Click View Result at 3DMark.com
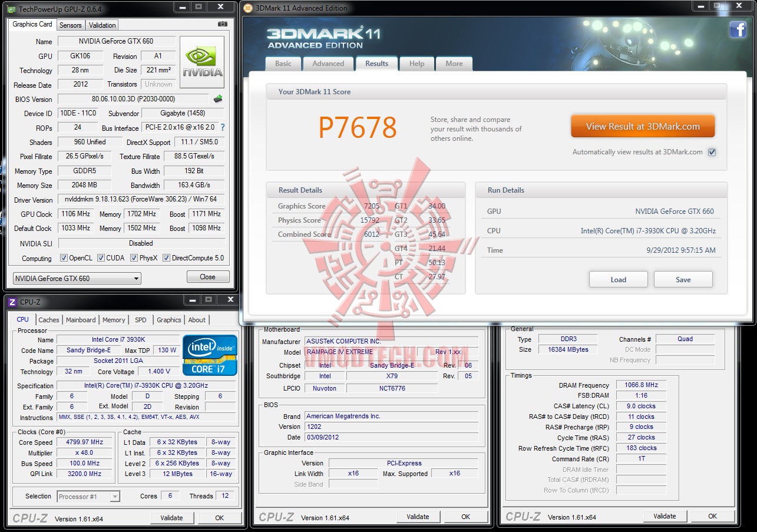Image resolution: width=757 pixels, height=532 pixels. click(643, 127)
